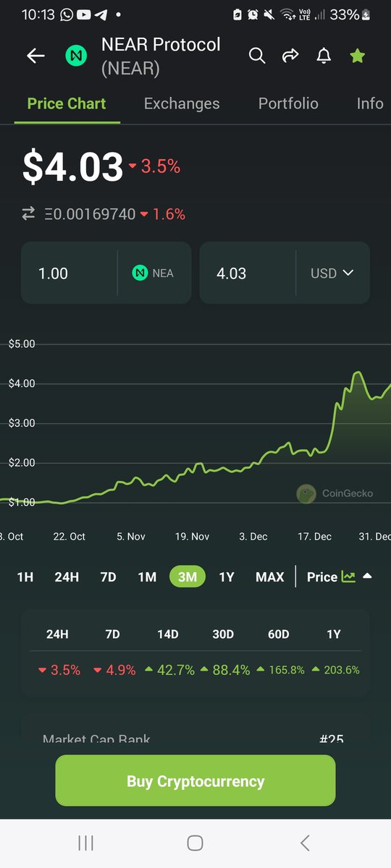Select the 1M chart range

point(147,576)
